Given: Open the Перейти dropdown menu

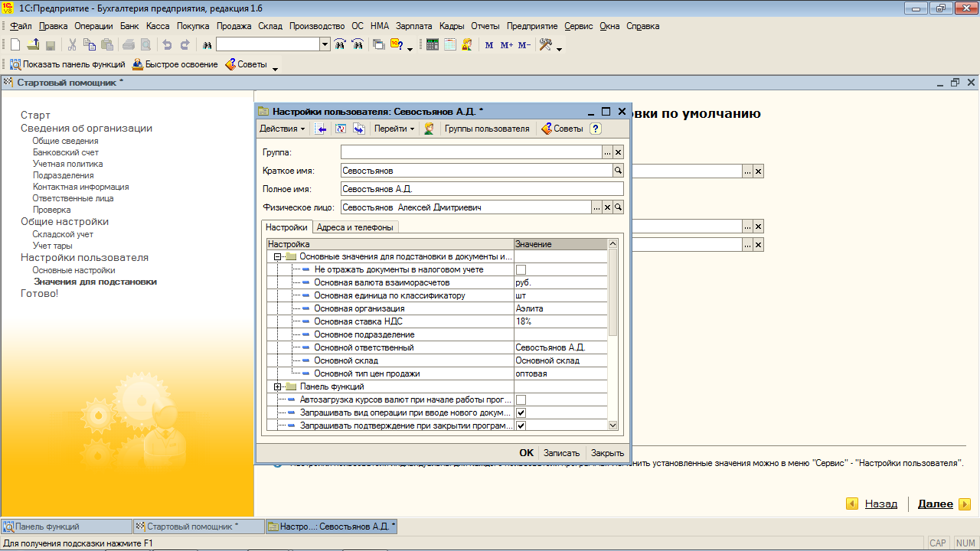Looking at the screenshot, I should [394, 129].
